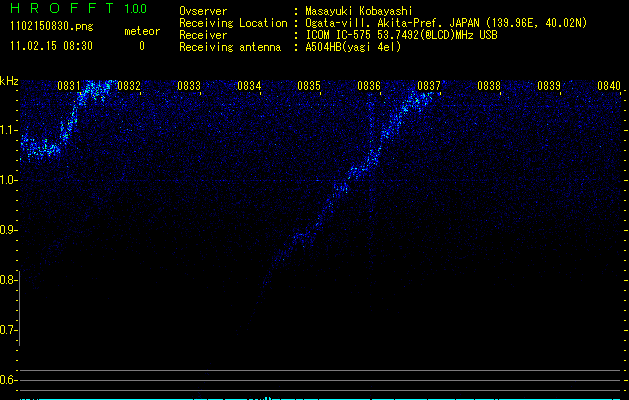Click the kHz unit label
The width and height of the screenshot is (629, 400).
coord(9,81)
